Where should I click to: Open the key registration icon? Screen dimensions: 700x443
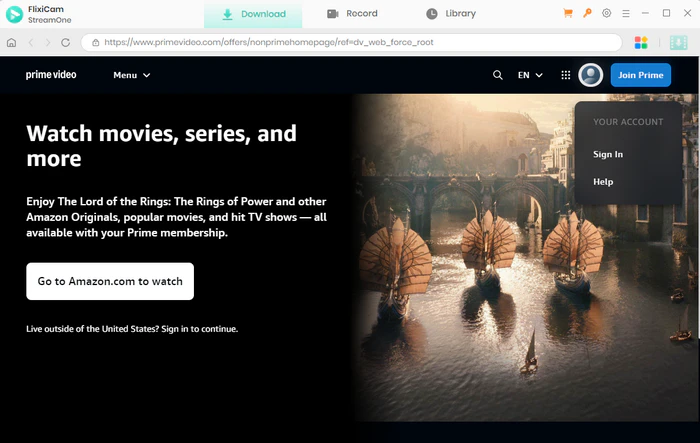[x=587, y=14]
